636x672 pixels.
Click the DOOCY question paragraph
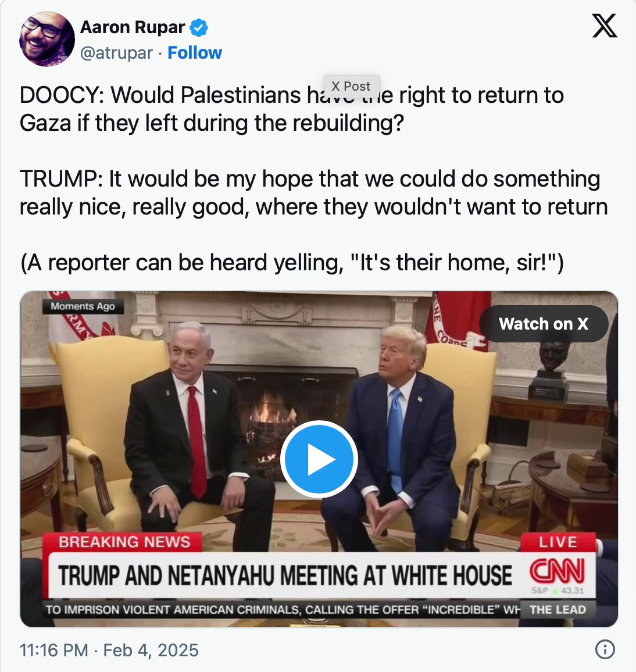pyautogui.click(x=291, y=109)
